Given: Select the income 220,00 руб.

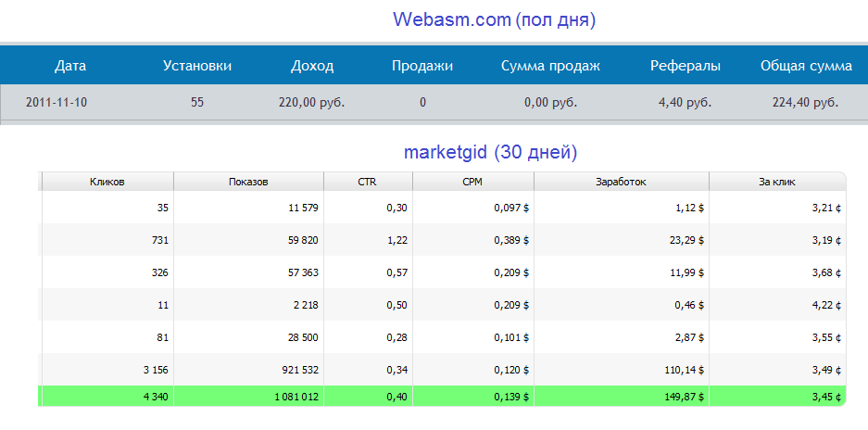Looking at the screenshot, I should 312,103.
